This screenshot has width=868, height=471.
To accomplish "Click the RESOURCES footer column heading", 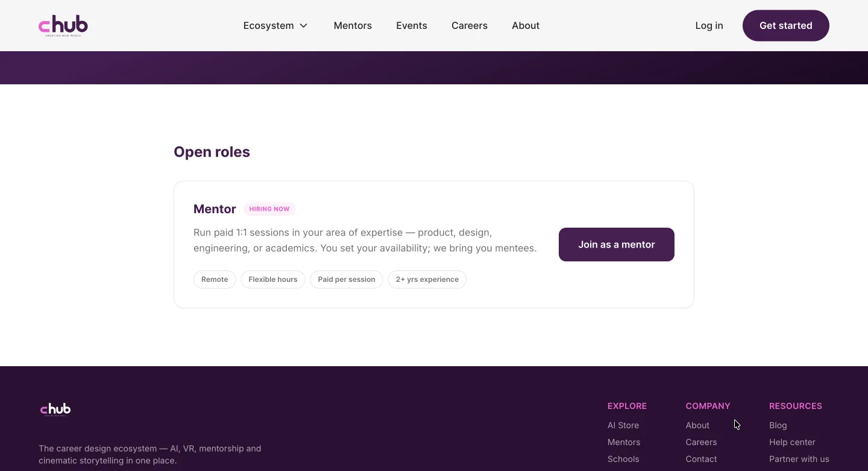I will [x=796, y=406].
